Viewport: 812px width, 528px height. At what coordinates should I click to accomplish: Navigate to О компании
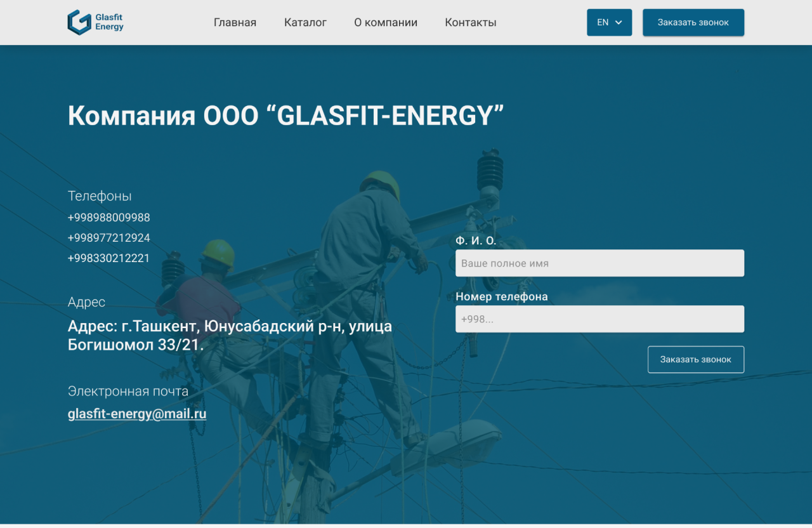click(386, 22)
